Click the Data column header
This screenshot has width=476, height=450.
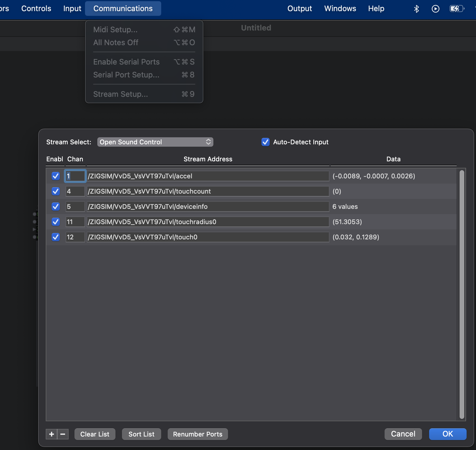[393, 159]
